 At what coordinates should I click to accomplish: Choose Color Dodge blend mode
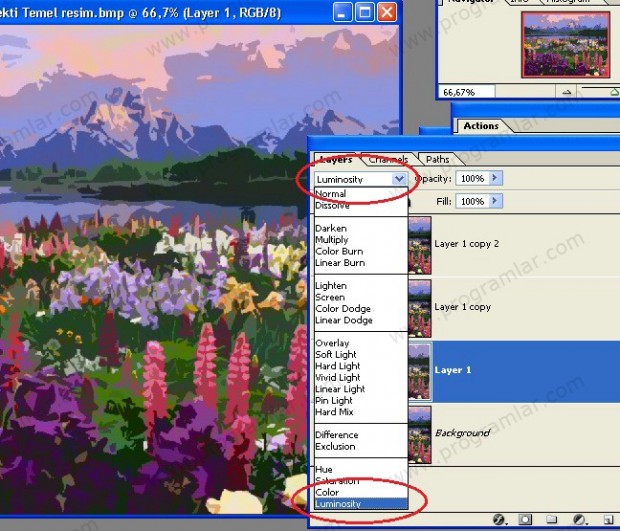click(x=343, y=308)
